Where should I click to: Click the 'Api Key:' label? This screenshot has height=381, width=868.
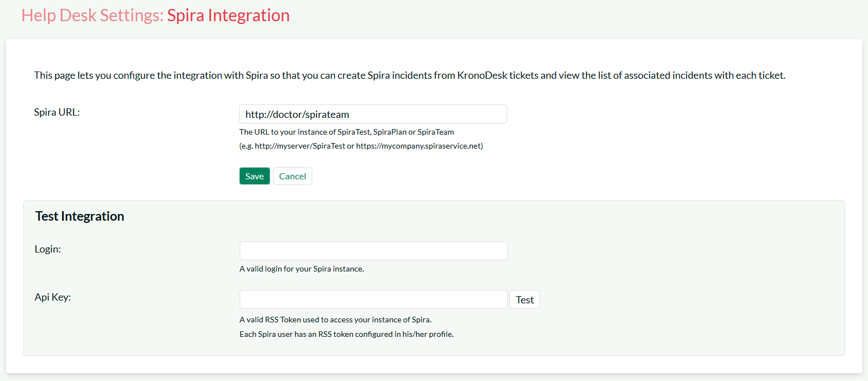click(53, 297)
